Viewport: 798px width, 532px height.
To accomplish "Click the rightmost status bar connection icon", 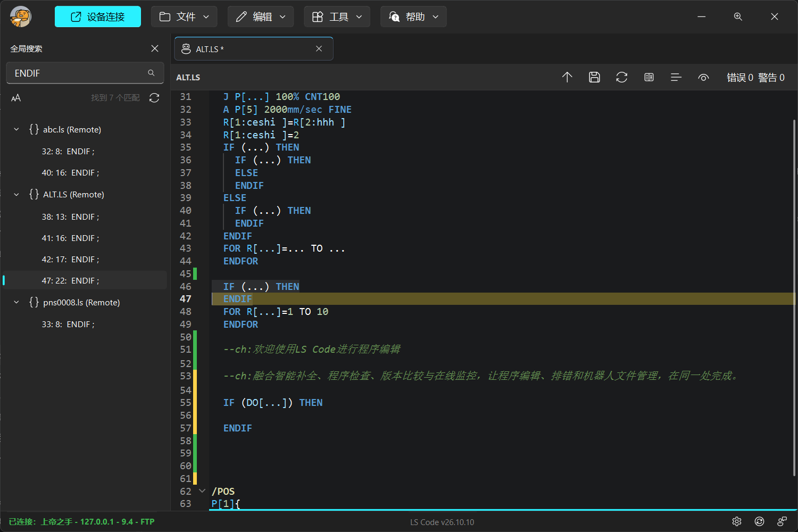I will [x=782, y=521].
